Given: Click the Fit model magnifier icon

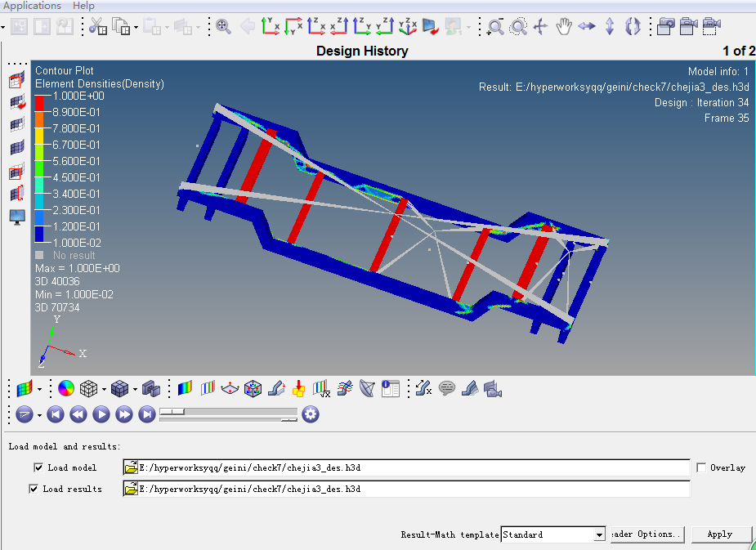Looking at the screenshot, I should tap(223, 26).
